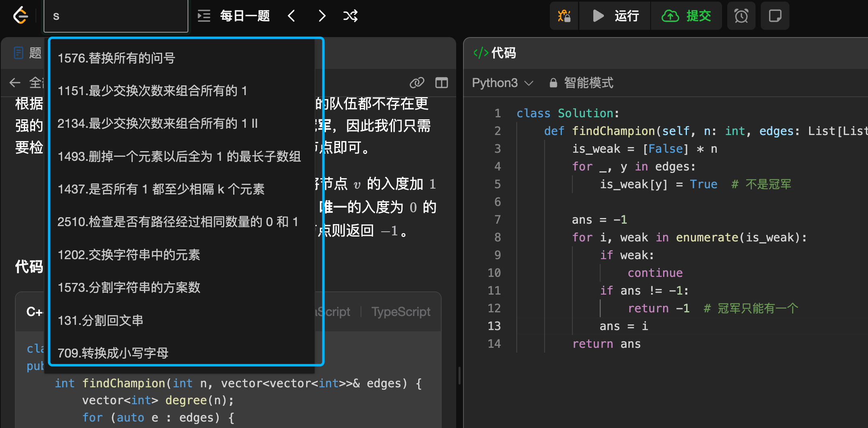
Task: Open the Python3 language dropdown
Action: tap(503, 83)
